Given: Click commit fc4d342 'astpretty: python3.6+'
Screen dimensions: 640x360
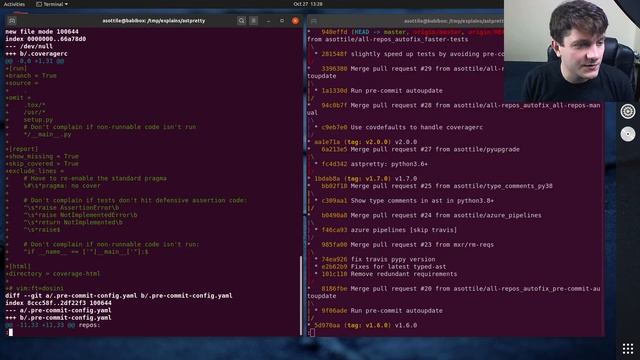Looking at the screenshot, I should coord(374,164).
